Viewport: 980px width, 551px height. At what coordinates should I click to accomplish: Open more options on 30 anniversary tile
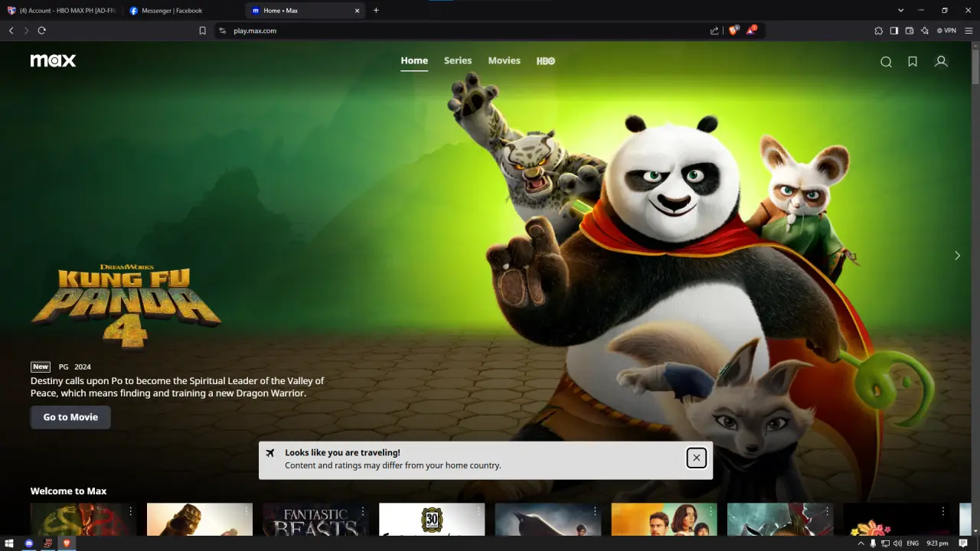point(479,512)
